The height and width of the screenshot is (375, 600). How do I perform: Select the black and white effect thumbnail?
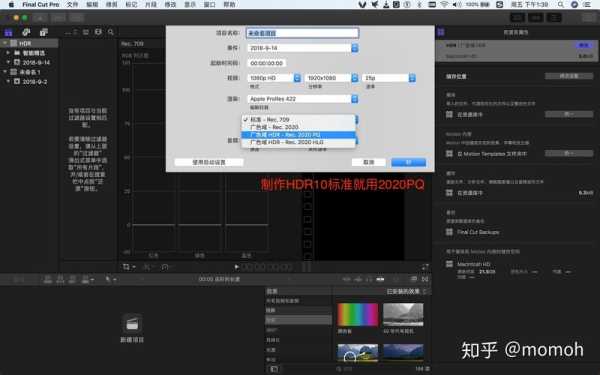(403, 315)
